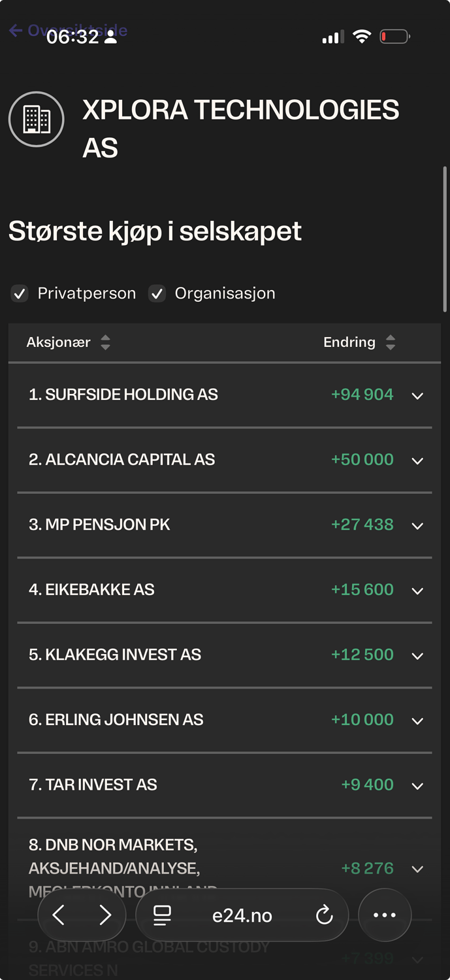The width and height of the screenshot is (450, 980).
Task: Tap the company building icon
Action: click(37, 120)
